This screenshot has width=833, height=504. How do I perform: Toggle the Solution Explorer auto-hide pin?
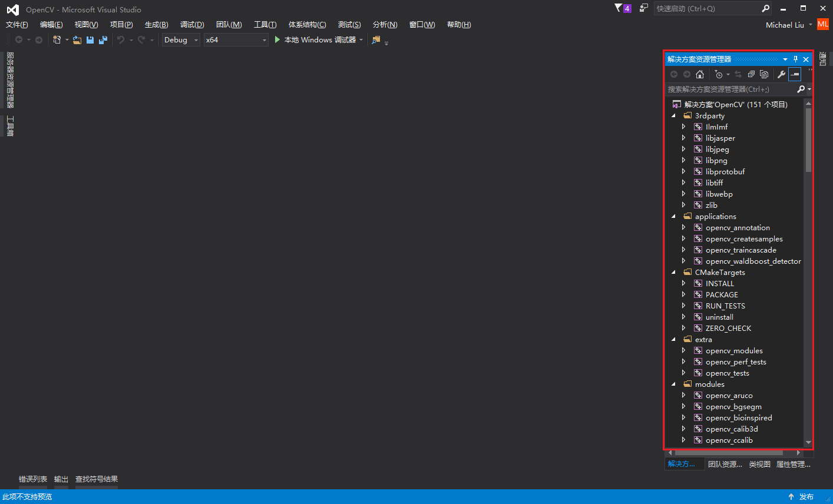(795, 59)
